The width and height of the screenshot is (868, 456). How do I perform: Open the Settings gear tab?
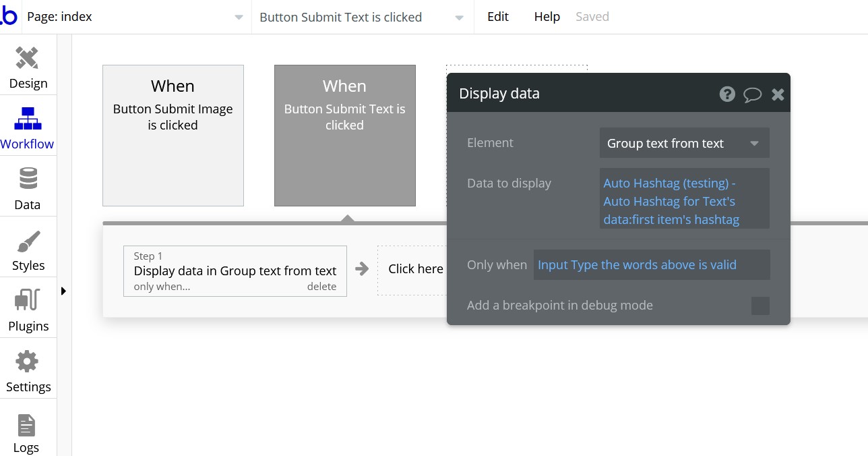(x=28, y=362)
